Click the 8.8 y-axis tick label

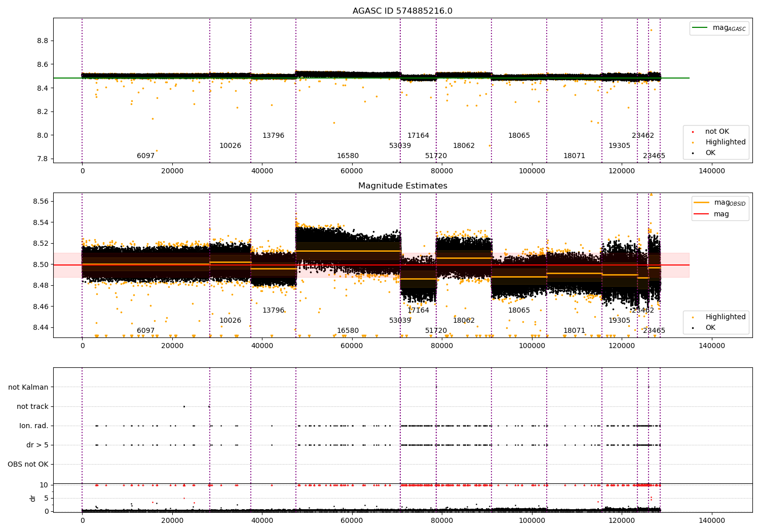pos(43,41)
